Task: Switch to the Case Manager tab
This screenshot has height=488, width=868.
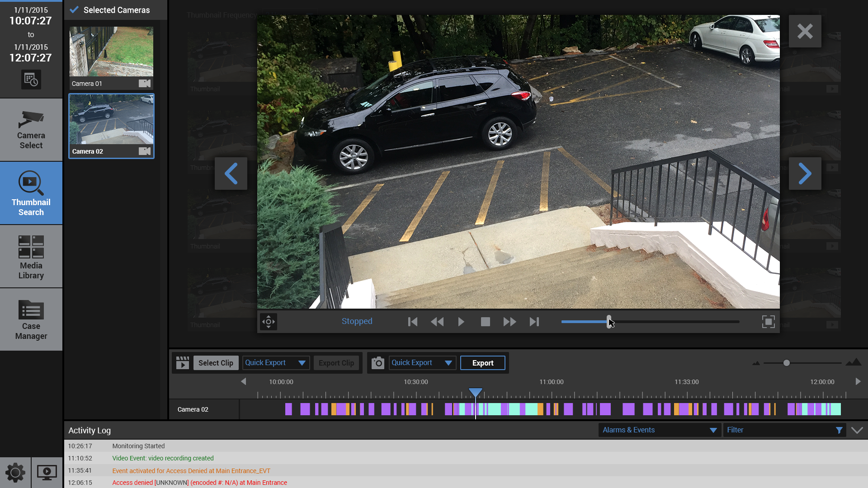Action: pos(31,320)
